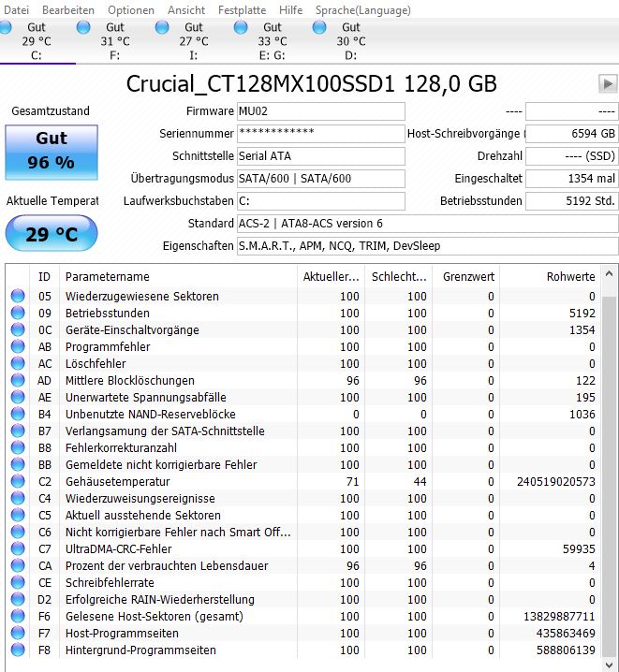Select drive F: tab at 31 °C
Viewport: 619px width, 672px height.
coord(115,41)
